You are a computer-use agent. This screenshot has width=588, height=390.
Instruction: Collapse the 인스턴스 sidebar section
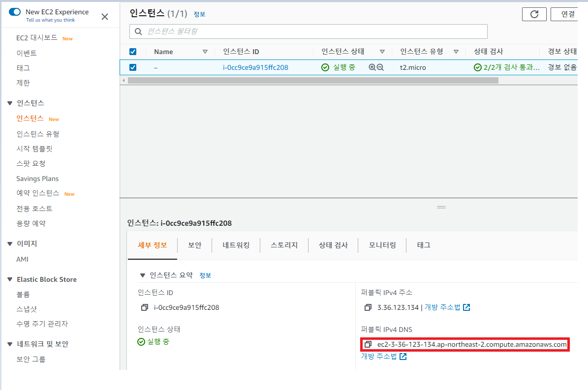click(10, 103)
